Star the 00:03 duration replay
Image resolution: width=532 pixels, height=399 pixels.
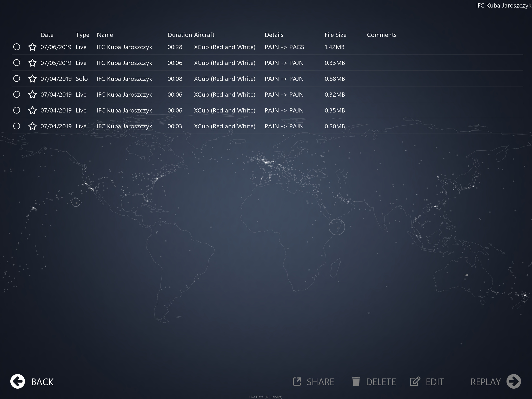32,126
